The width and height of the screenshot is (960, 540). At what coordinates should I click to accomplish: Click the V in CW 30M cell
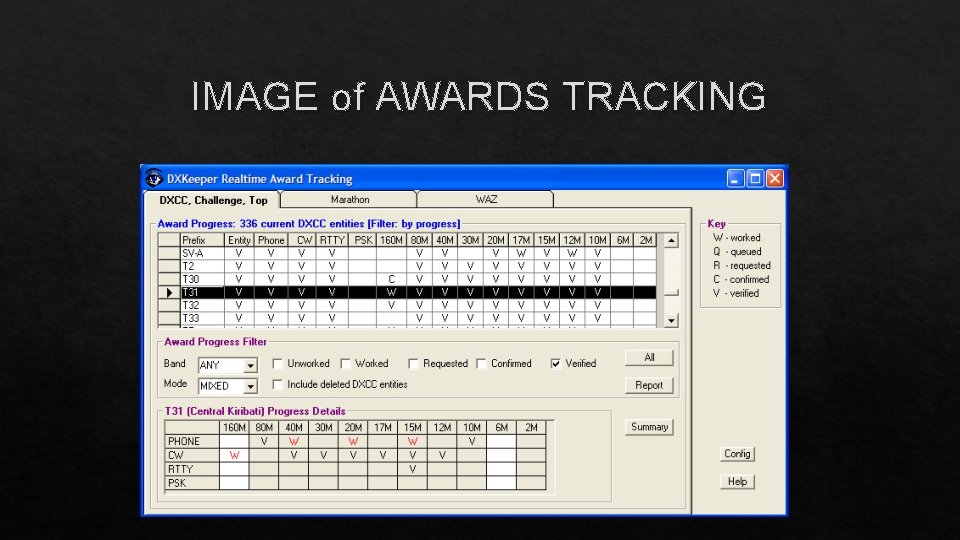(x=323, y=456)
